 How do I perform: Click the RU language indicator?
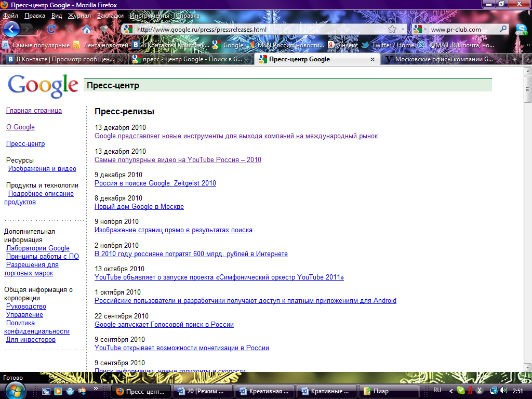point(437,390)
